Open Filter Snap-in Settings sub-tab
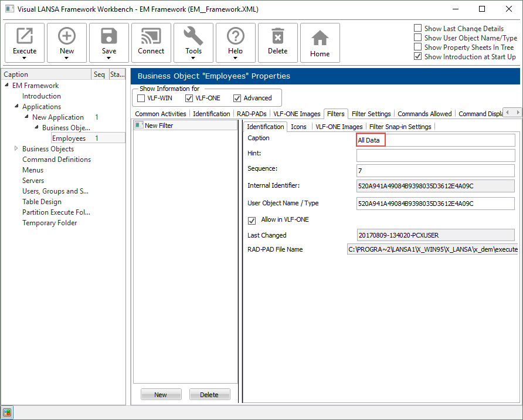Image resolution: width=523 pixels, height=420 pixels. click(400, 127)
